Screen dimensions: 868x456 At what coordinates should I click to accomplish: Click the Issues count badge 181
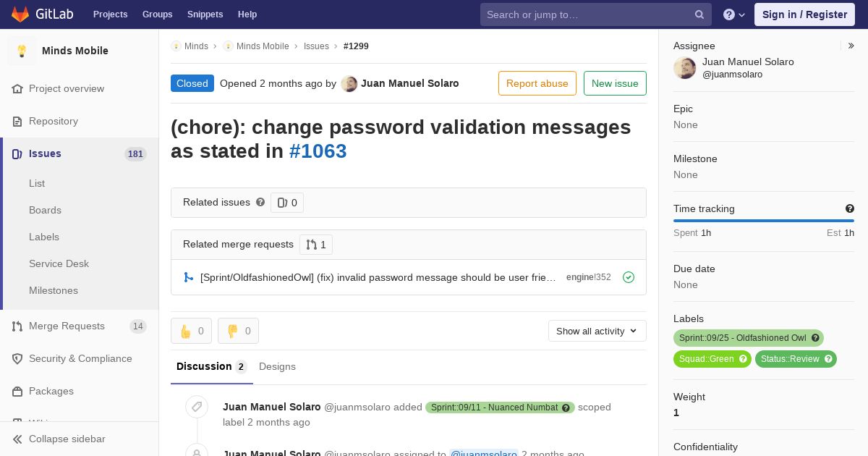point(135,153)
